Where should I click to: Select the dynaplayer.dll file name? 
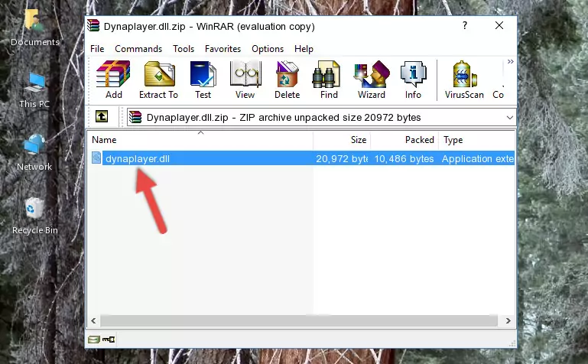tap(138, 158)
